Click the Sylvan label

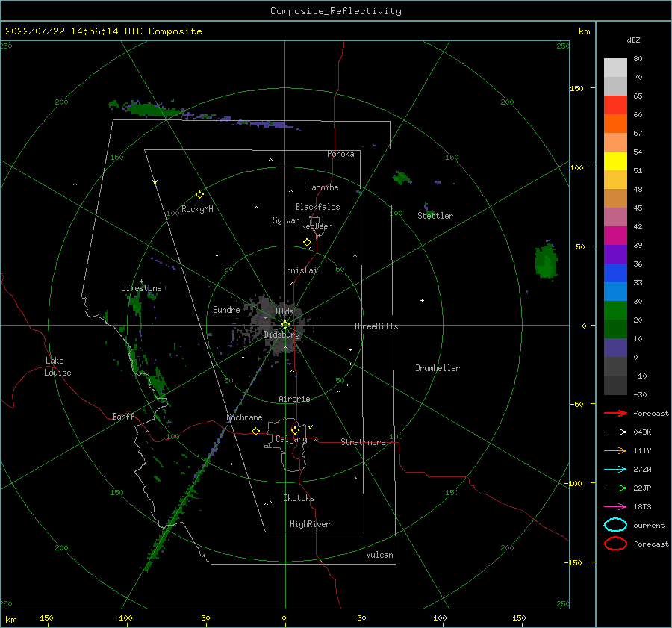[286, 220]
